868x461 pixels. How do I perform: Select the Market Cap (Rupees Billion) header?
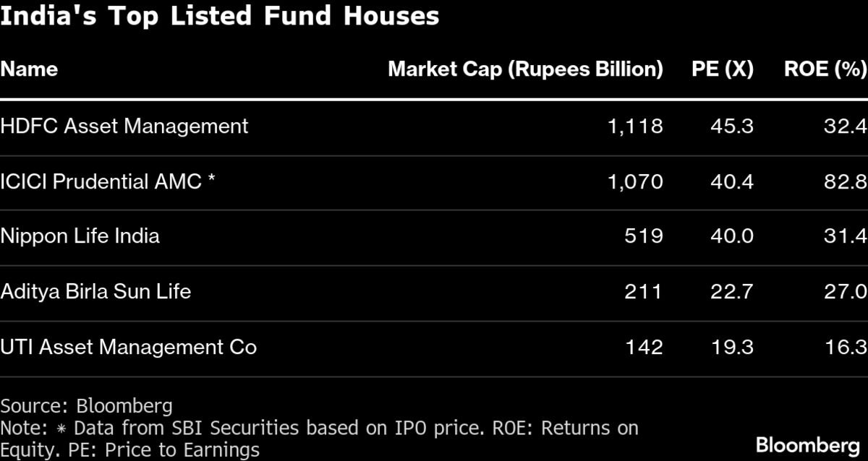pos(525,69)
